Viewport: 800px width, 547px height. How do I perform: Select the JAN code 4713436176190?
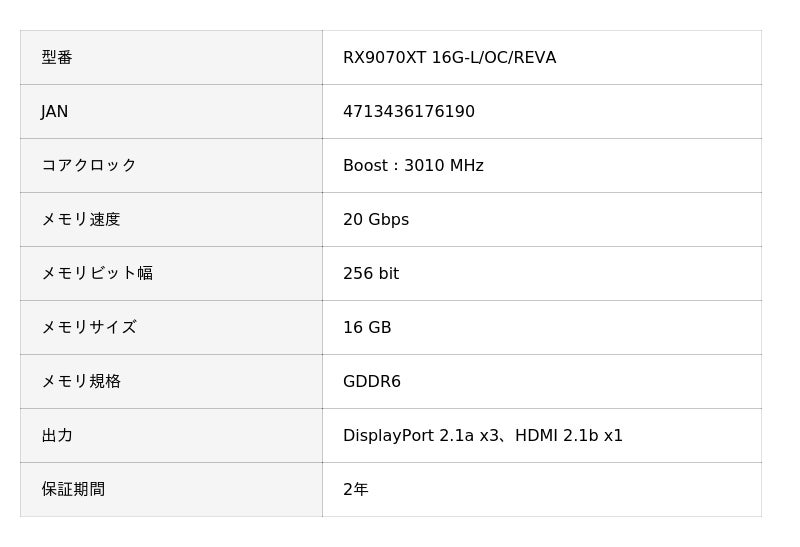tap(408, 112)
